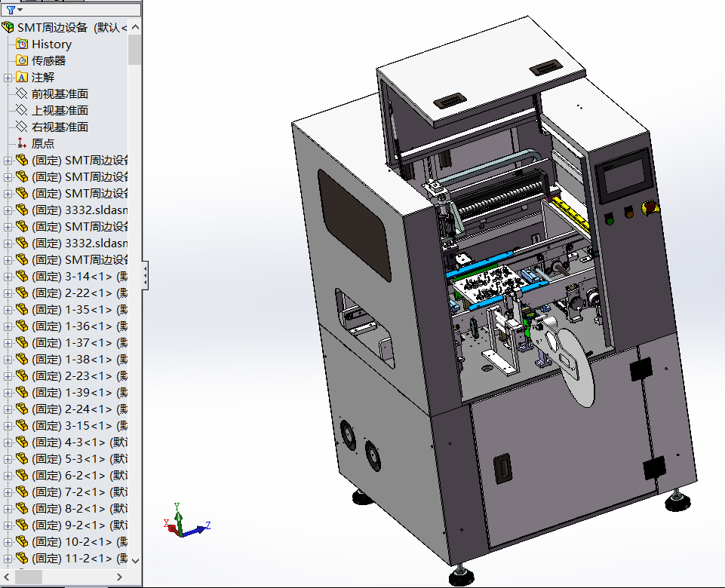Select the 传感器 sensors folder icon
Image resolution: width=725 pixels, height=588 pixels.
22,60
